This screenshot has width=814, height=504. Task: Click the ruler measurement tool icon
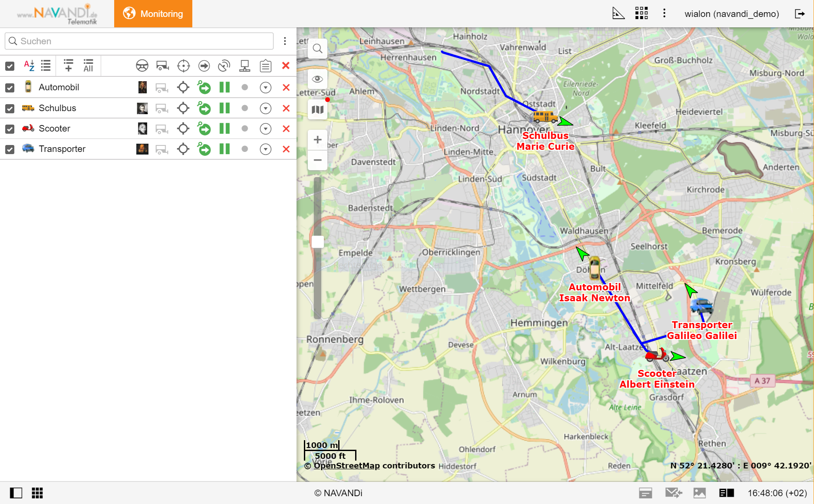[618, 13]
